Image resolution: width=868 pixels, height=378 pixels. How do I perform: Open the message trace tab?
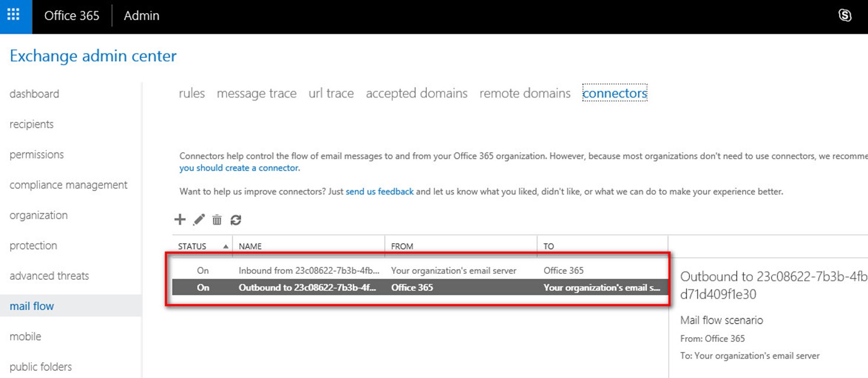(257, 93)
